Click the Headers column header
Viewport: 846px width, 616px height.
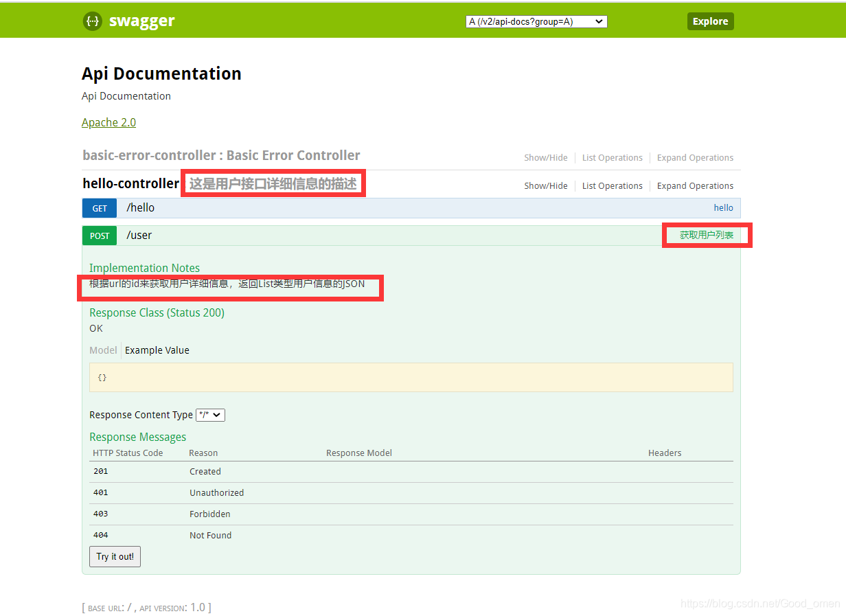click(x=665, y=453)
